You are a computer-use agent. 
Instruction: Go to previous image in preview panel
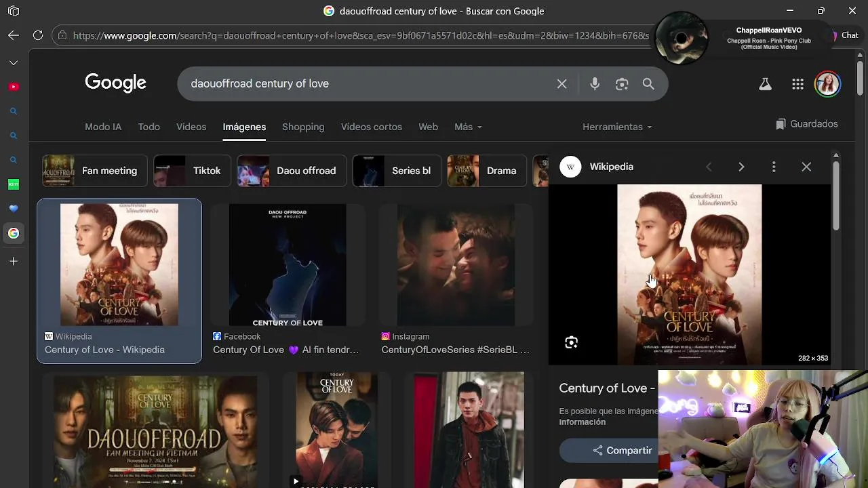click(709, 167)
